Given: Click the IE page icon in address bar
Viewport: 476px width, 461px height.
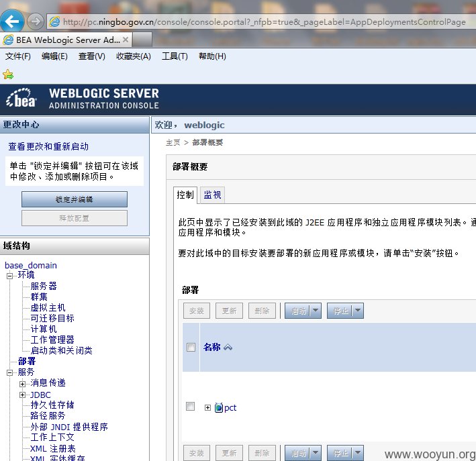Looking at the screenshot, I should [x=54, y=22].
